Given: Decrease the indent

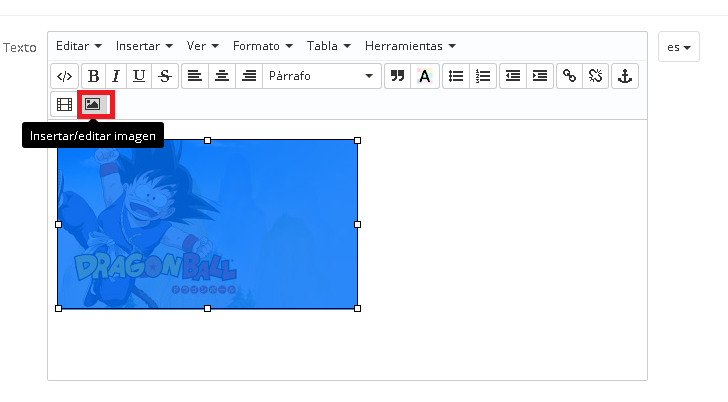Looking at the screenshot, I should (513, 76).
